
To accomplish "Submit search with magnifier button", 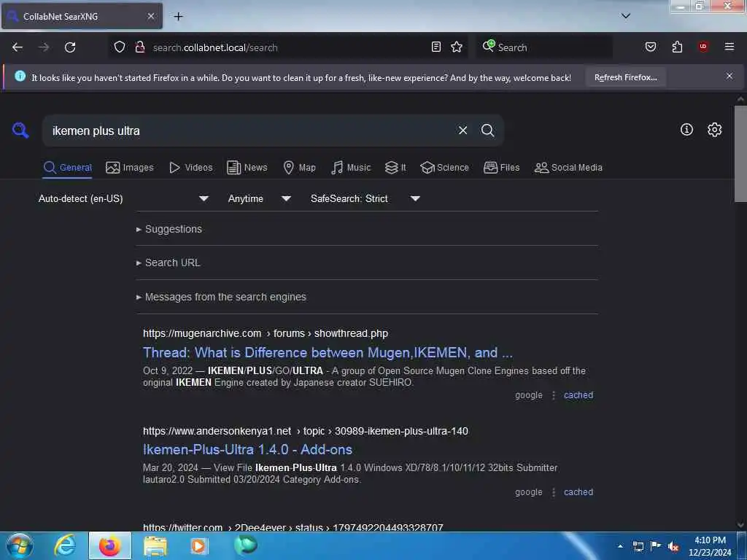I will [487, 131].
